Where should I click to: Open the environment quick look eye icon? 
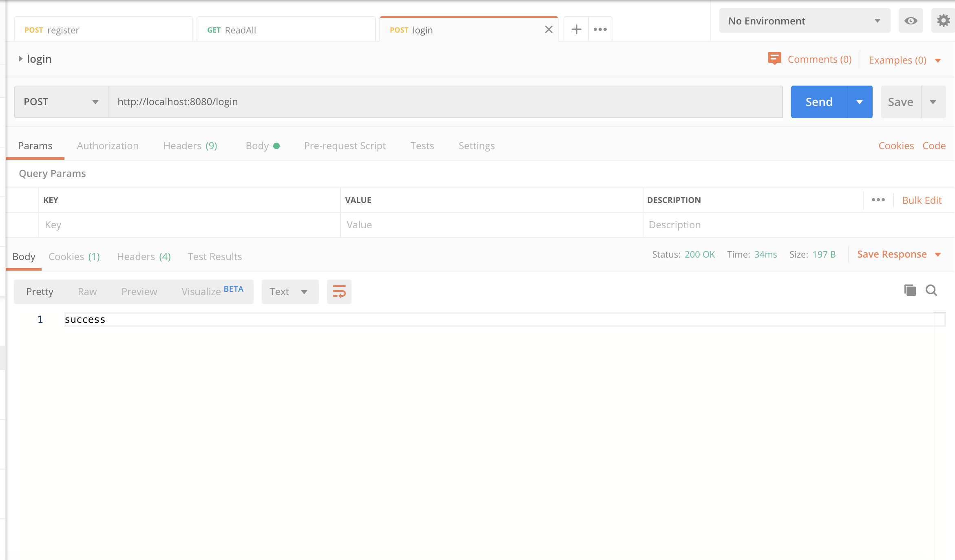click(x=911, y=21)
